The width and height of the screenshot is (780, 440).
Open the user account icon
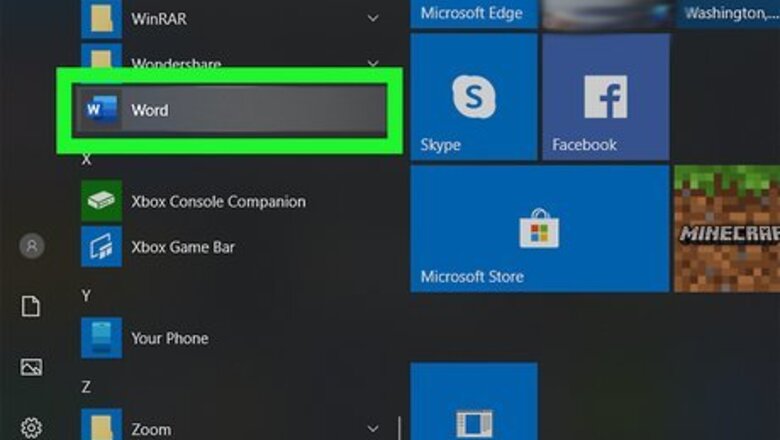click(32, 246)
